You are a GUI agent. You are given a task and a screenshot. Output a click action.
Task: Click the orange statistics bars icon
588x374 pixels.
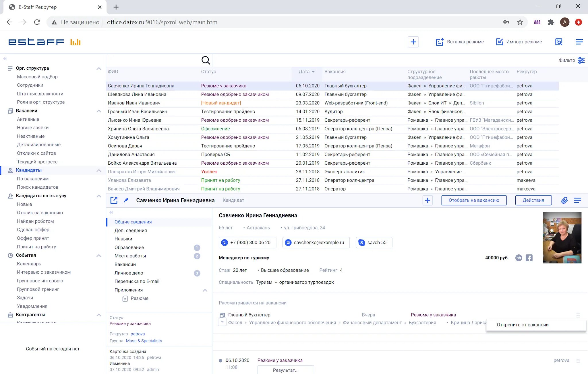[76, 42]
